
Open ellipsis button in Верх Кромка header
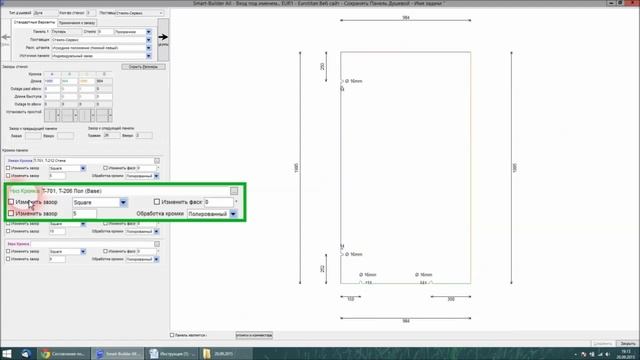point(157,244)
